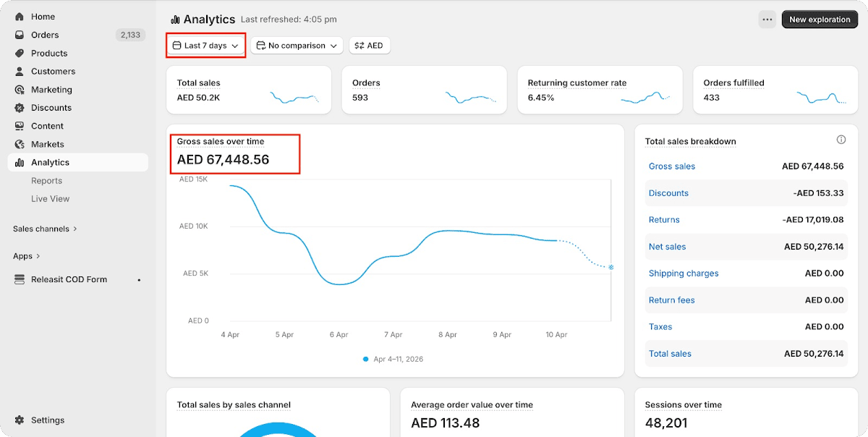The height and width of the screenshot is (437, 868).
Task: Open the Orders fulfilled card
Action: tap(775, 90)
